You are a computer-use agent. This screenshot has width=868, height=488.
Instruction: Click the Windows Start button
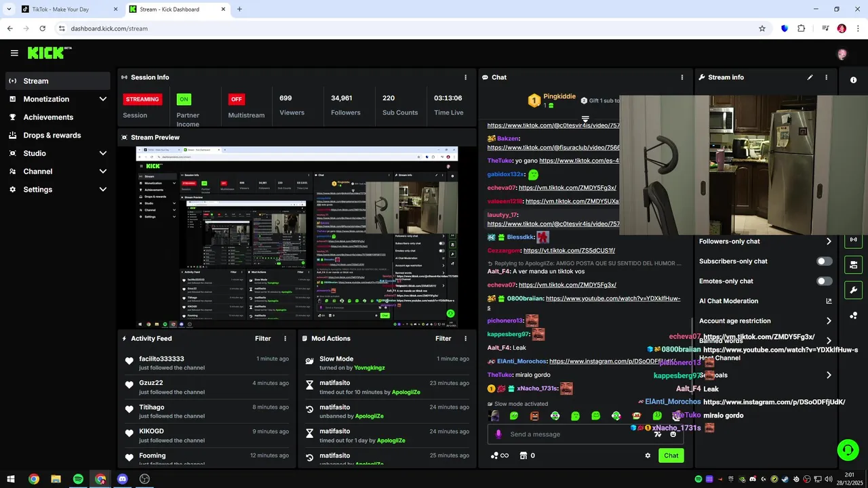pyautogui.click(x=12, y=479)
